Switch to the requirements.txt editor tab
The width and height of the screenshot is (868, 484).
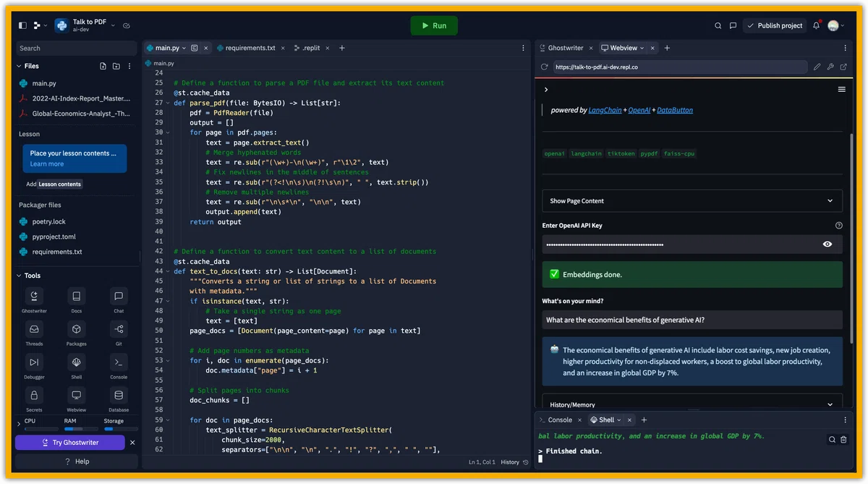point(250,48)
